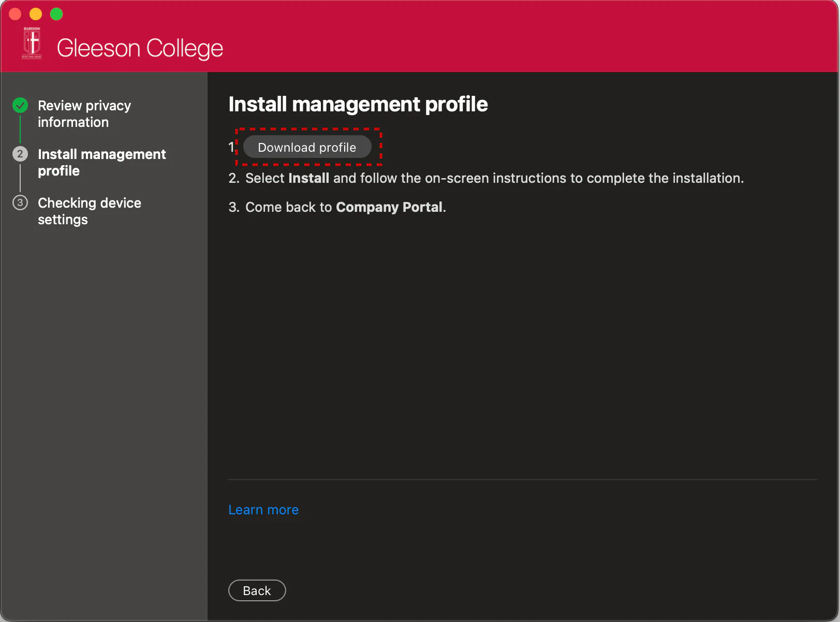Click the Install management profile heading
Screen dimensions: 840x622
tap(358, 104)
